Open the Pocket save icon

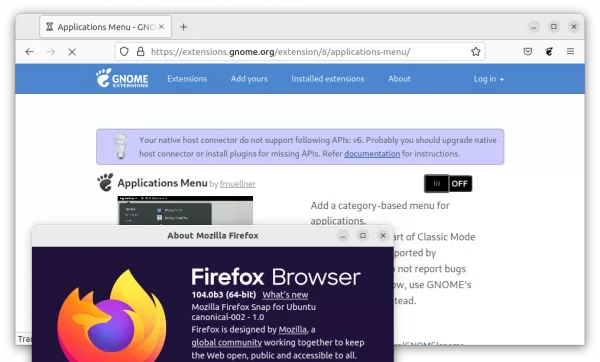(528, 51)
